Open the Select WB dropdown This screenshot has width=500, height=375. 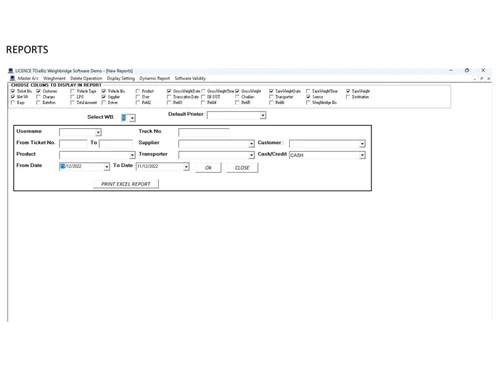pyautogui.click(x=132, y=118)
